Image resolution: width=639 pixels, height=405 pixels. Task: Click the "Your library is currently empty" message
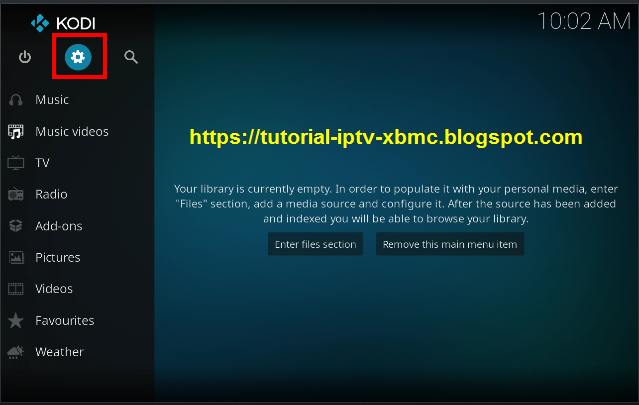pyautogui.click(x=396, y=204)
